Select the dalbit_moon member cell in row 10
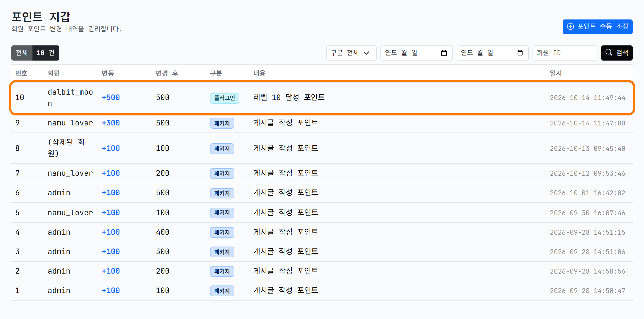This screenshot has height=319, width=644. click(70, 98)
